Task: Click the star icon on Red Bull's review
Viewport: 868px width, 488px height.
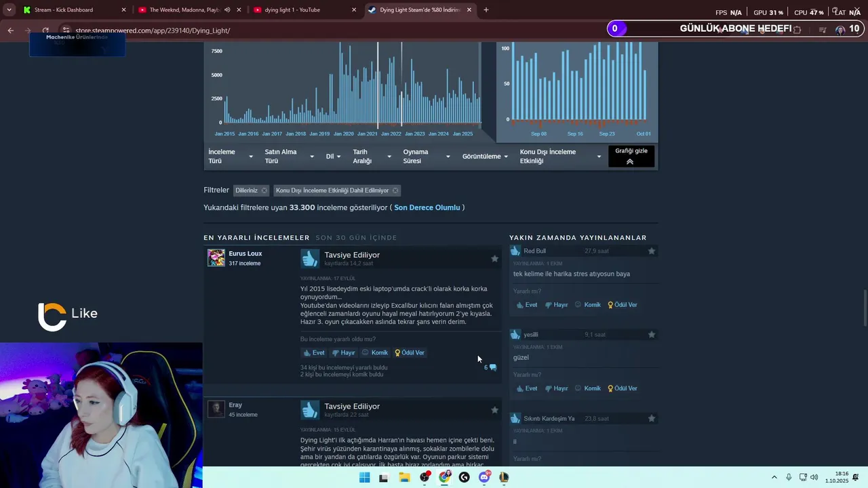Action: [x=652, y=251]
